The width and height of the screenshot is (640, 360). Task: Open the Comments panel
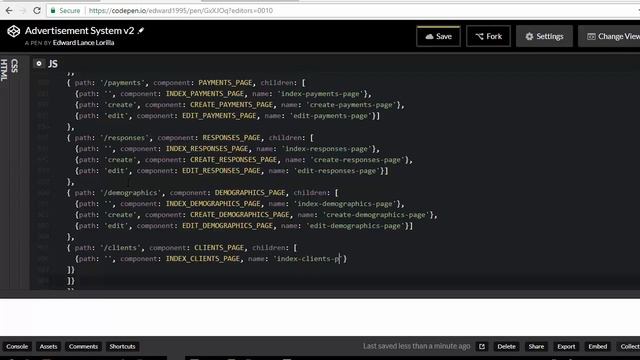[x=83, y=347]
